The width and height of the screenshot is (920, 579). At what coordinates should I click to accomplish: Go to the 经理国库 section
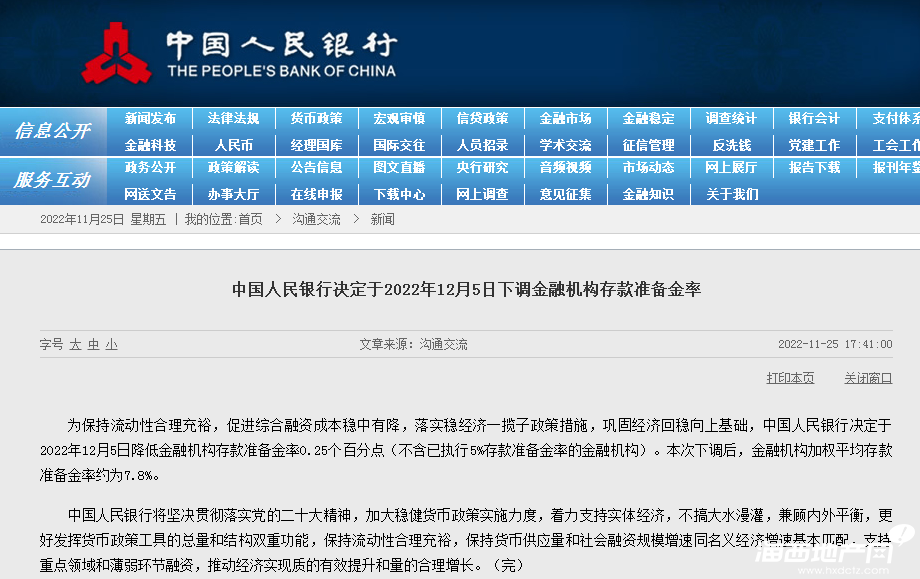[317, 145]
